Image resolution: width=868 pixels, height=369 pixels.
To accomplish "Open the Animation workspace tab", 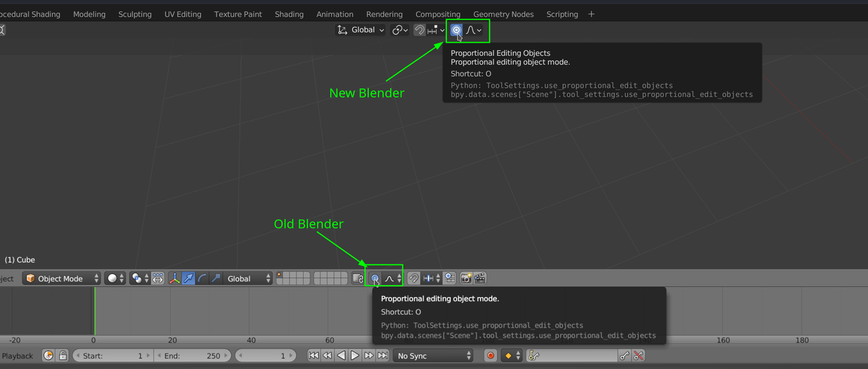I will [x=335, y=14].
